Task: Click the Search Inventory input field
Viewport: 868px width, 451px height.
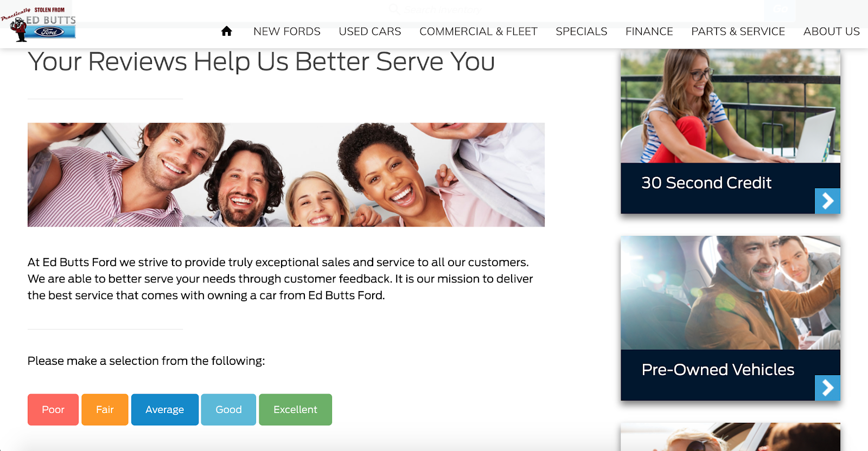Action: 575,9
